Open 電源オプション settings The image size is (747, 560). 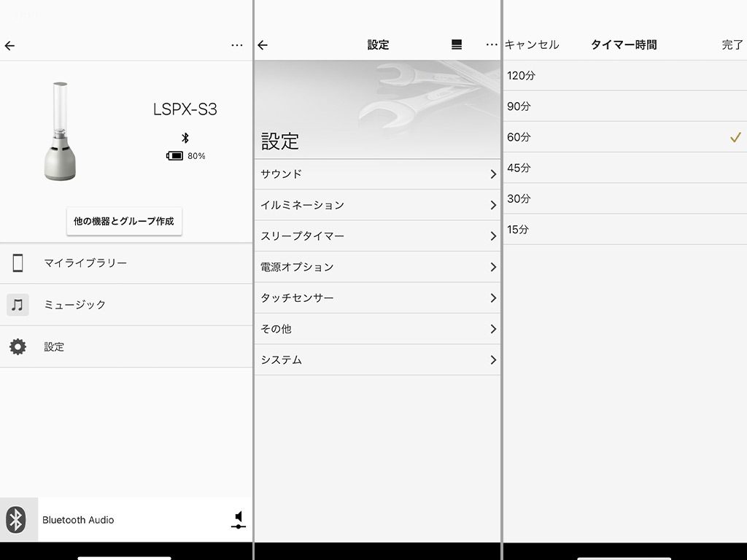pyautogui.click(x=377, y=267)
